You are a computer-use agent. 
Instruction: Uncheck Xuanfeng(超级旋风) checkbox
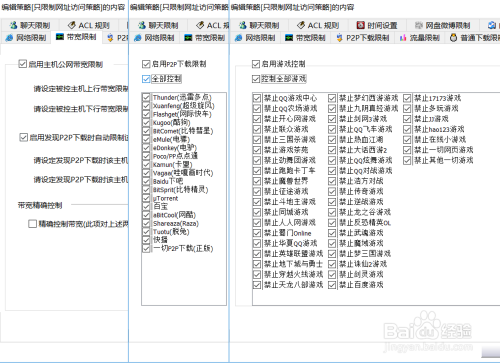pos(146,106)
